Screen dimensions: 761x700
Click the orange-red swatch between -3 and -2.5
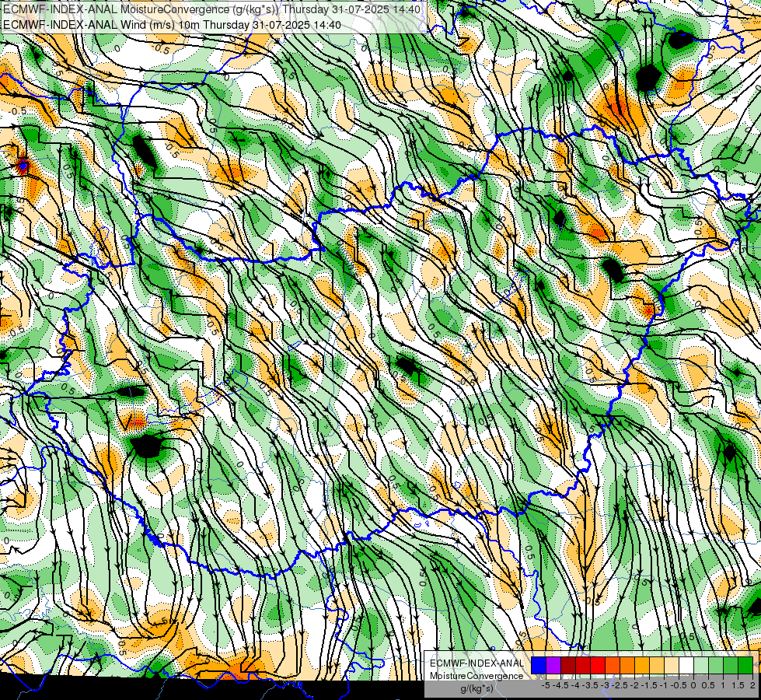coord(613,665)
